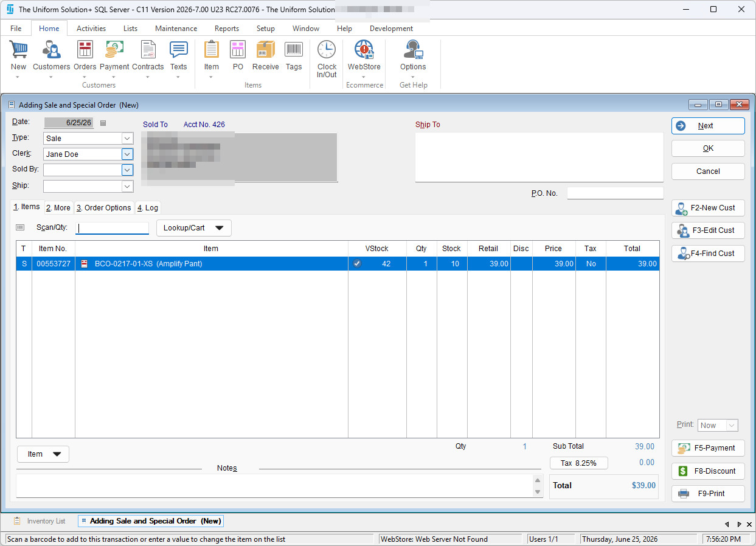Viewport: 756px width, 546px height.
Task: Expand the Ship dropdown
Action: [x=127, y=186]
